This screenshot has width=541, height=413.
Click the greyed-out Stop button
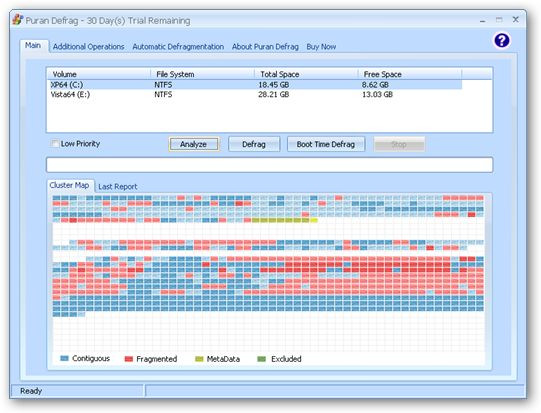tap(399, 144)
